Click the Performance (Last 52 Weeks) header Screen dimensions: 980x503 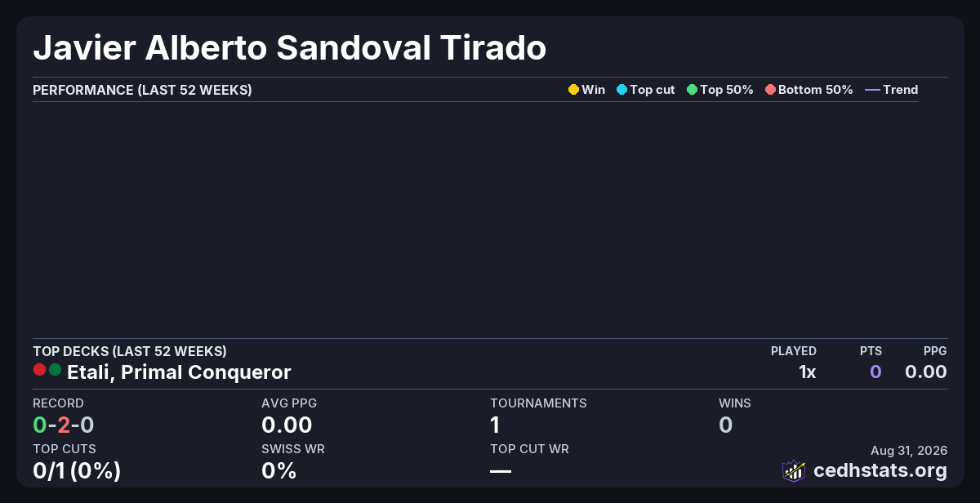pos(142,90)
